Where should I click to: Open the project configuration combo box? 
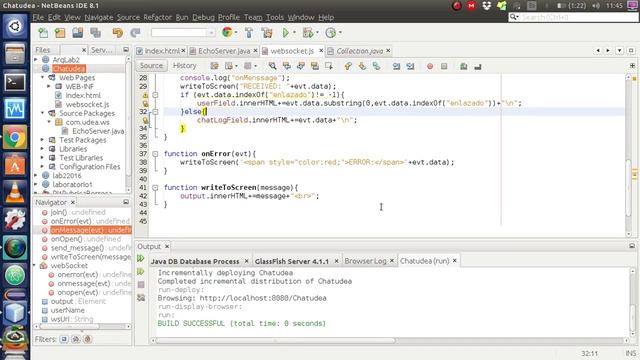[x=183, y=33]
